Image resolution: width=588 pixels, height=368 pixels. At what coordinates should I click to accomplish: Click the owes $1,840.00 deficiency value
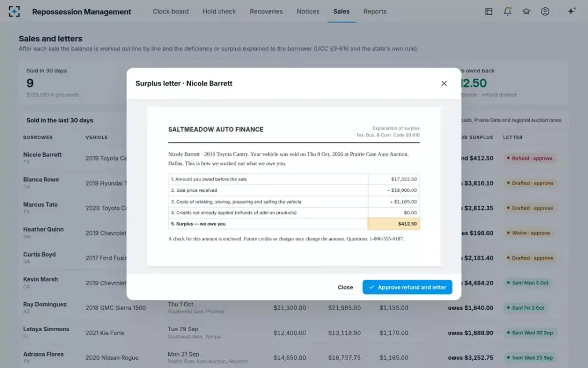(470, 308)
